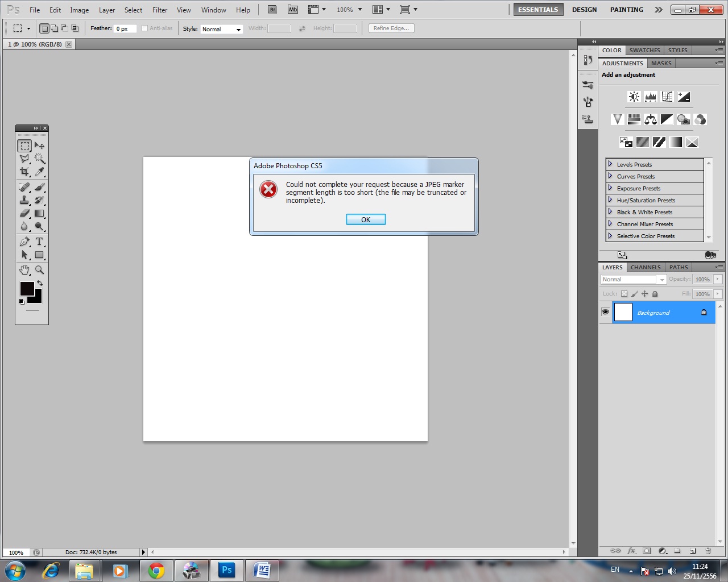Add a Photo Filter adjustment
Viewport: 728px width, 582px height.
684,119
